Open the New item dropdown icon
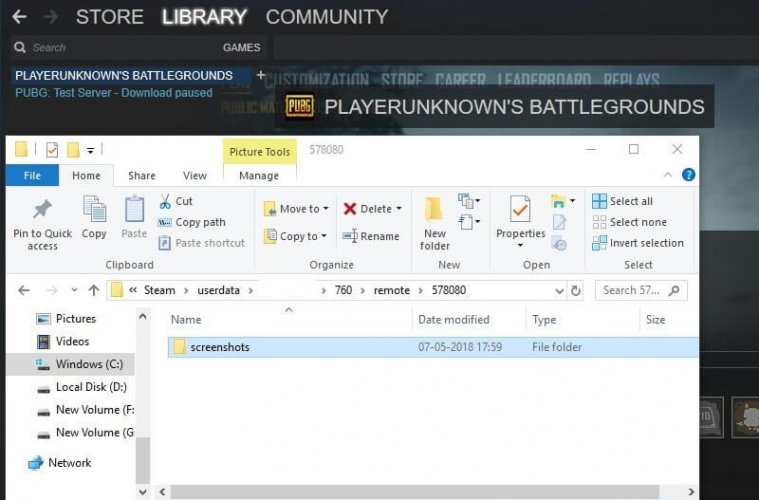Image resolution: width=759 pixels, height=500 pixels. pyautogui.click(x=469, y=200)
